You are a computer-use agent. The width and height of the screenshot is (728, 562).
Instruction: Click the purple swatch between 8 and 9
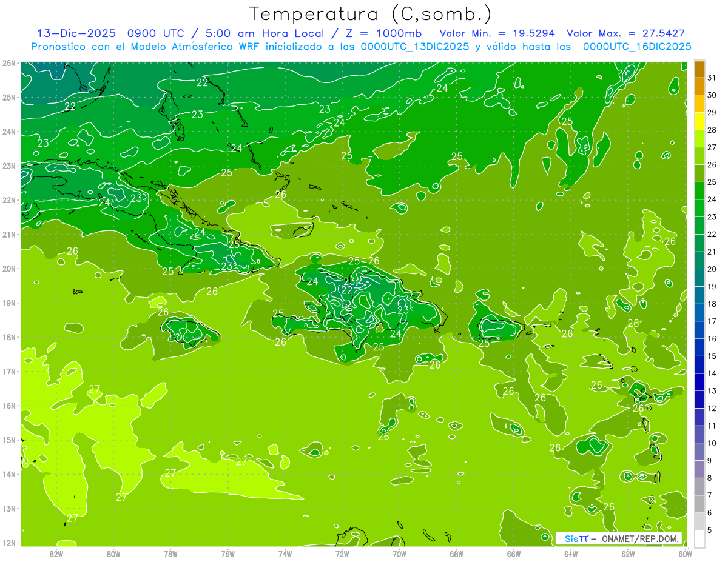[x=699, y=469]
